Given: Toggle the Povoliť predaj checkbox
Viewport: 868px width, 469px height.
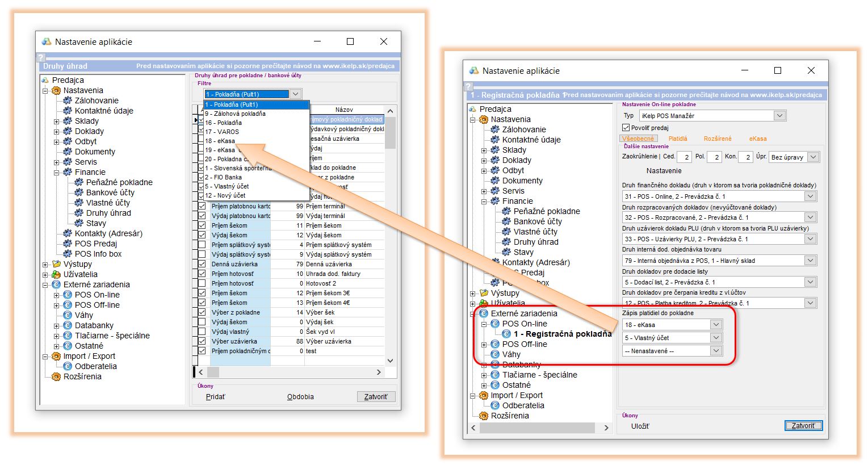Looking at the screenshot, I should [x=626, y=128].
